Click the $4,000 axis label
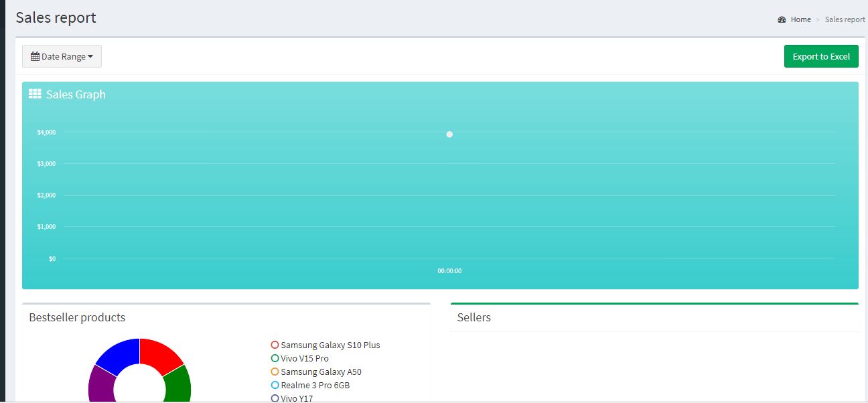The width and height of the screenshot is (868, 403). pyautogui.click(x=46, y=133)
